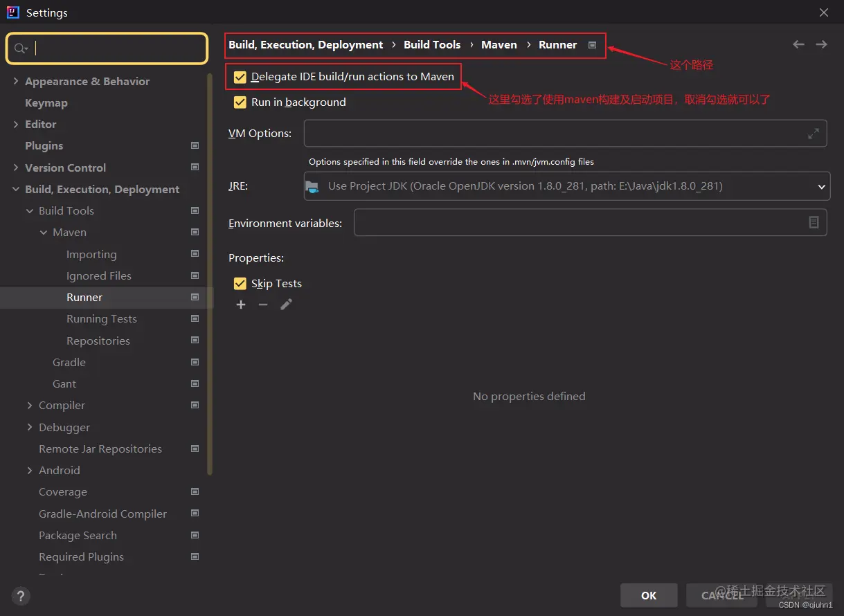Click the search magnifier icon in settings search
844x616 pixels.
[20, 48]
